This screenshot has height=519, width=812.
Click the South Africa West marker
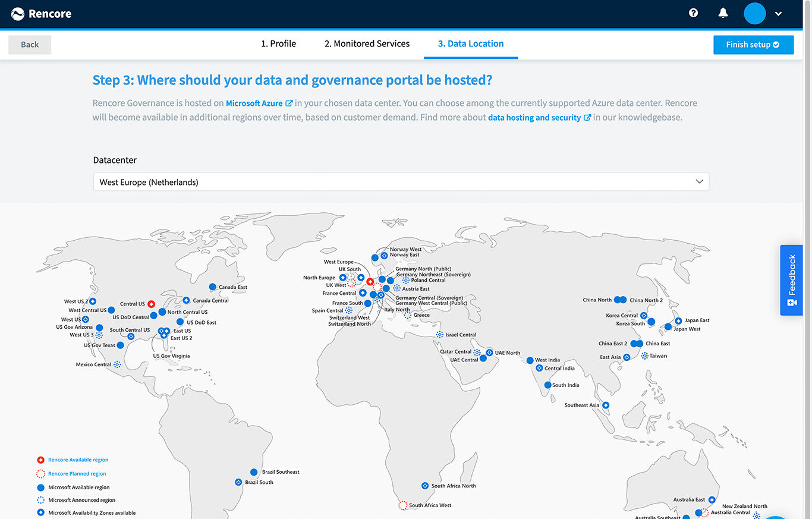(x=402, y=505)
